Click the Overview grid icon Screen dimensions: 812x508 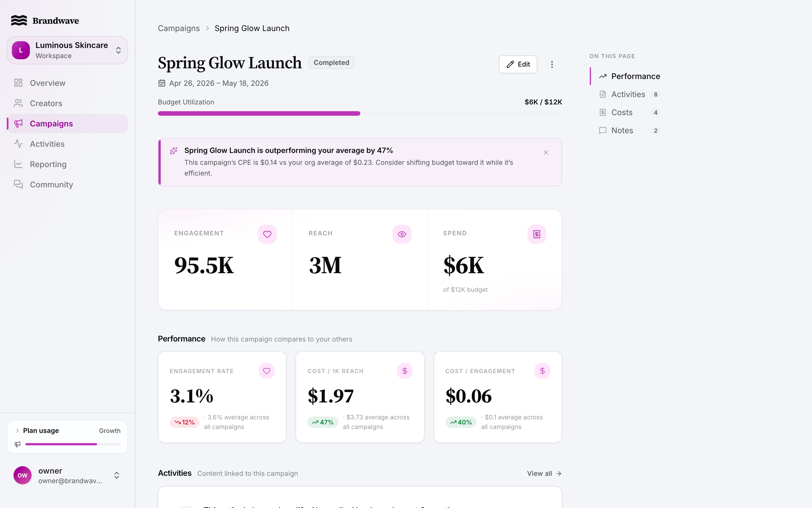tap(18, 83)
